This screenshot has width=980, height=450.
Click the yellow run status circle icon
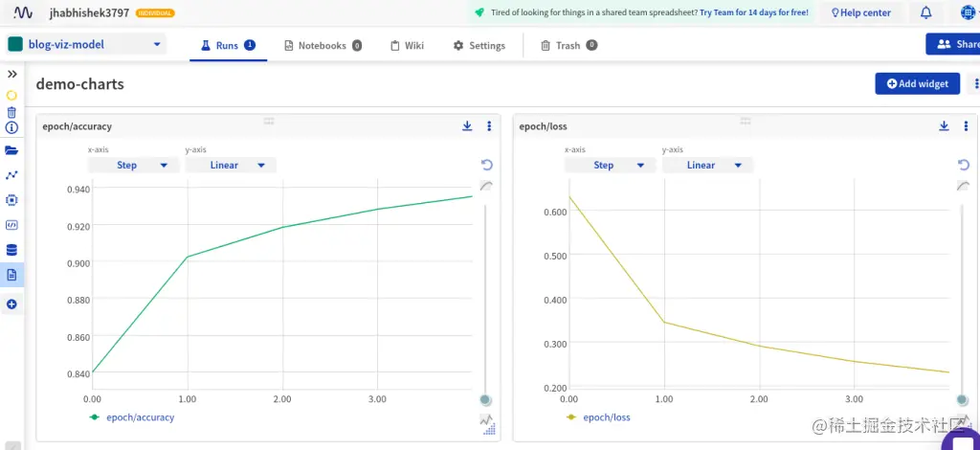coord(11,96)
